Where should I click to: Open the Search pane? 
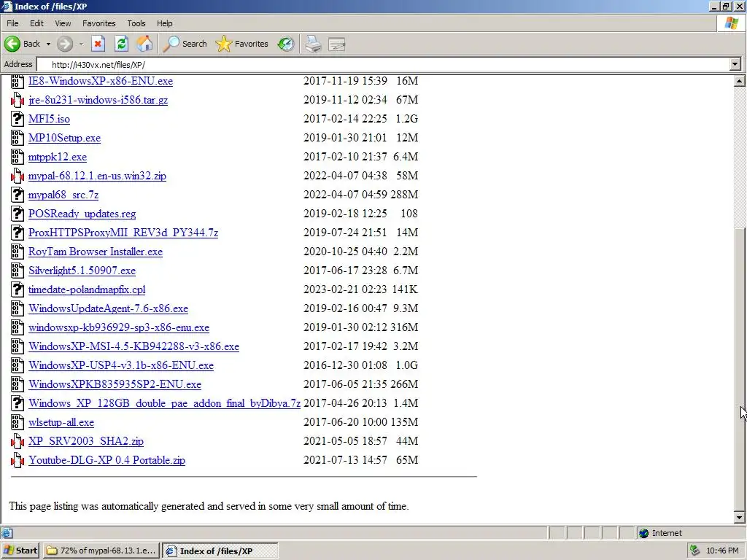pyautogui.click(x=185, y=44)
